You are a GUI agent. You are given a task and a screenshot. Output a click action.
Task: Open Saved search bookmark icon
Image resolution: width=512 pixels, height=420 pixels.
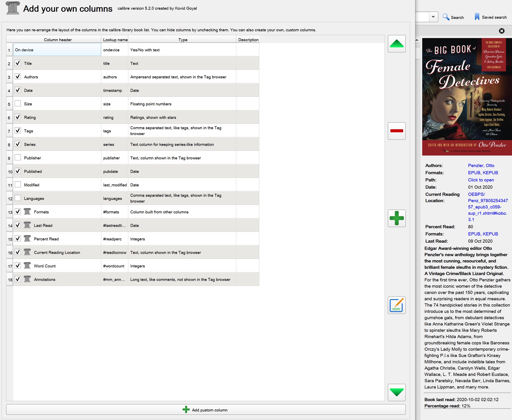click(477, 17)
